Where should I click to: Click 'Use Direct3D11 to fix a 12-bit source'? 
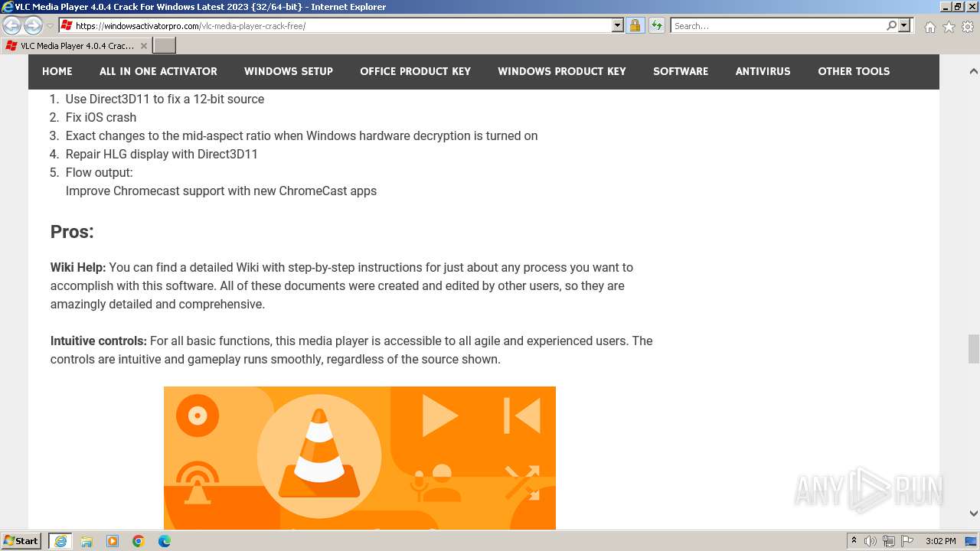click(x=165, y=99)
